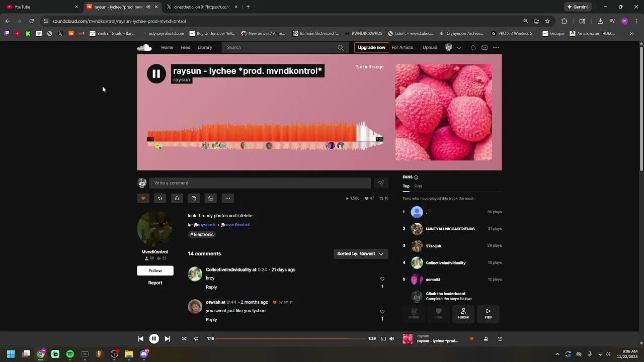Report this track
This screenshot has height=362, width=644.
pyautogui.click(x=155, y=283)
